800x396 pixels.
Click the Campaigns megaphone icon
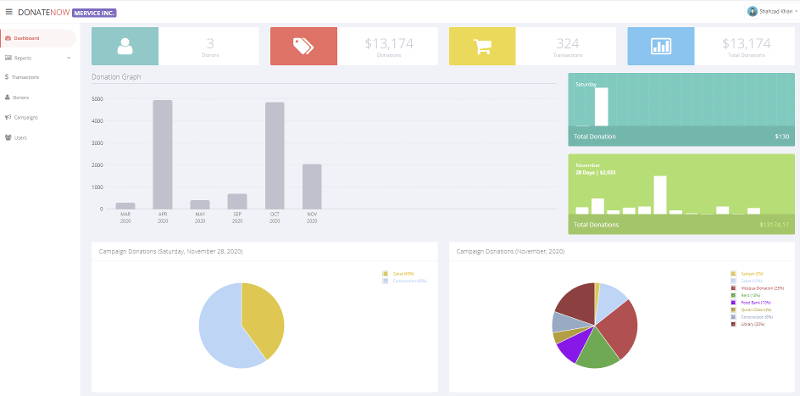(8, 117)
